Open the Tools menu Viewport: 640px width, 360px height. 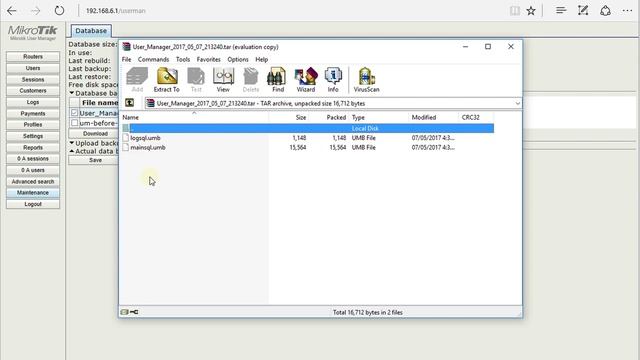coord(183,59)
